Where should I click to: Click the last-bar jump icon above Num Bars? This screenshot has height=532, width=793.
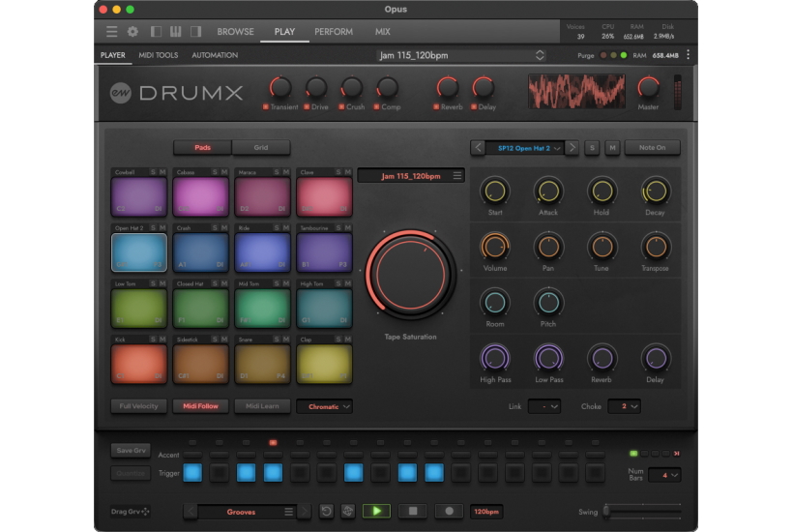coord(677,454)
